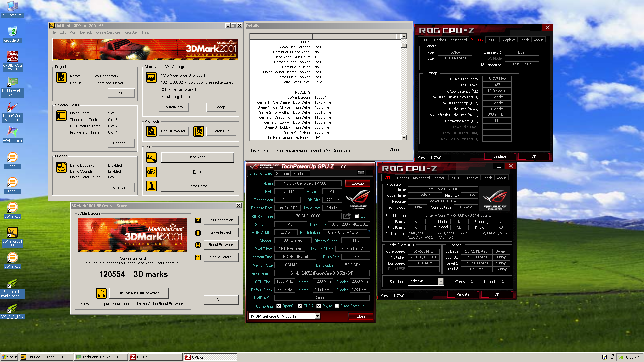Expand the GPU selection dropdown in GPU-Z
This screenshot has height=362, width=644.
click(x=317, y=316)
